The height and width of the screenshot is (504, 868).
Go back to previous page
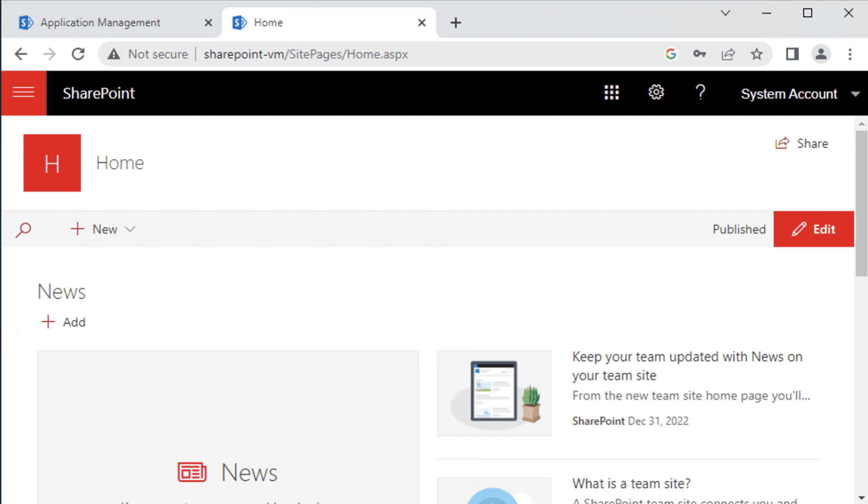21,54
